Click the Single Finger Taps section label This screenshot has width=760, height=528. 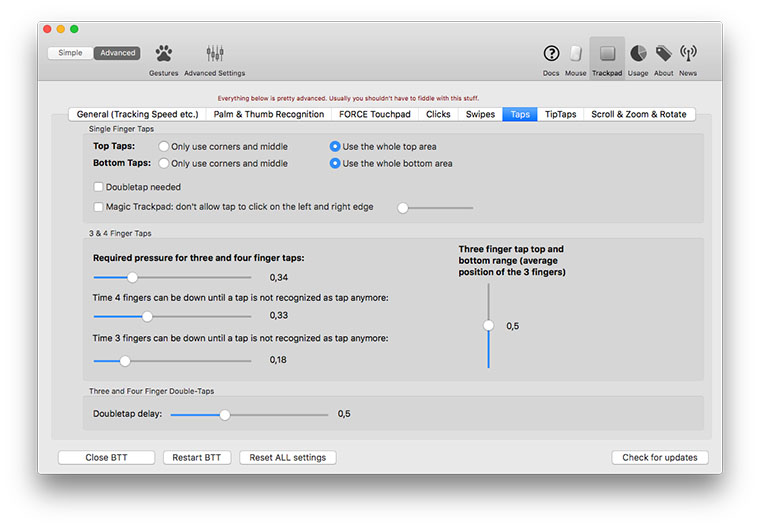[121, 129]
